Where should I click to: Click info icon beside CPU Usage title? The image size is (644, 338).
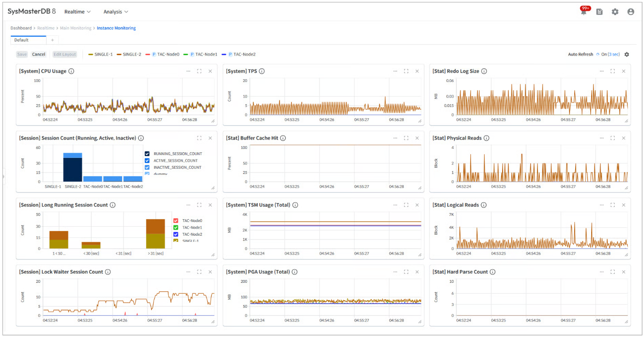tap(71, 71)
